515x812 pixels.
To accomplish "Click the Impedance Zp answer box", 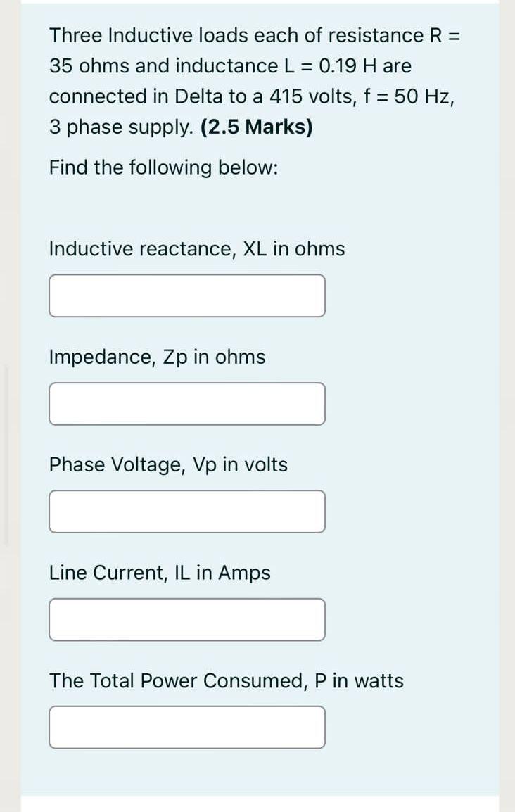I will click(x=186, y=403).
